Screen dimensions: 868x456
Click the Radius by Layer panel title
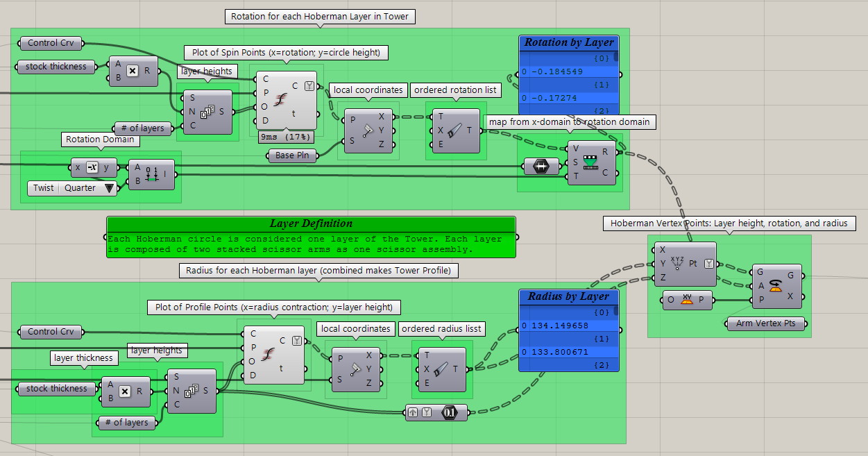coord(569,297)
